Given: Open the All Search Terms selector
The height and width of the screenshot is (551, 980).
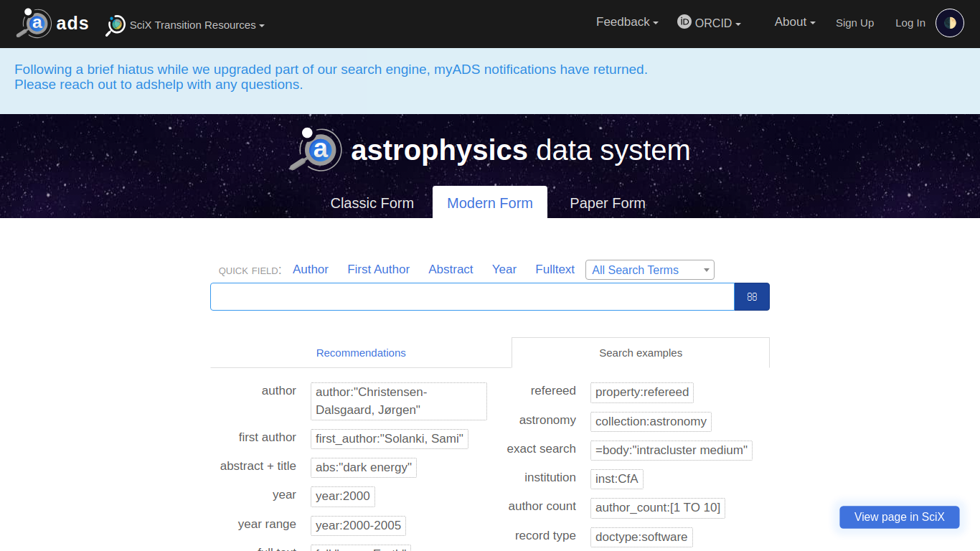Looking at the screenshot, I should 650,270.
